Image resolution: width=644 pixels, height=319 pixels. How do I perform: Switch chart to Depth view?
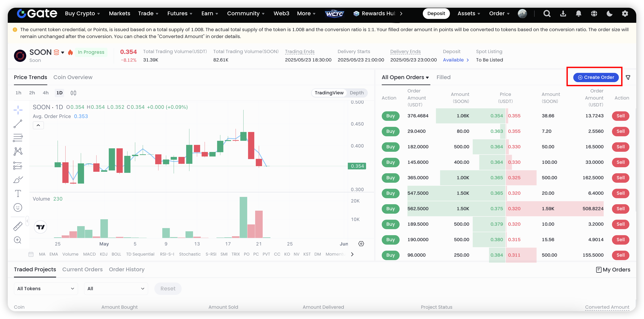pyautogui.click(x=356, y=93)
